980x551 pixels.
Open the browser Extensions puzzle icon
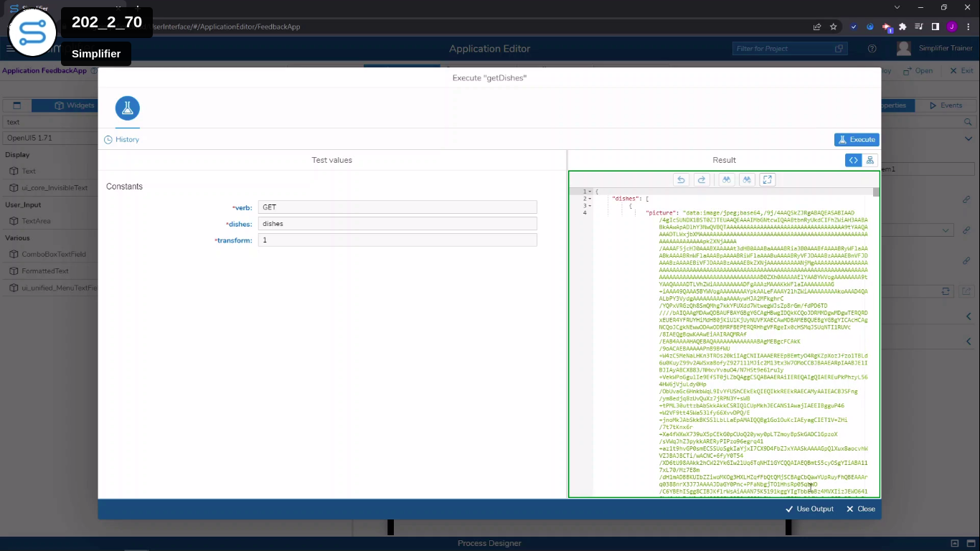[x=903, y=27]
